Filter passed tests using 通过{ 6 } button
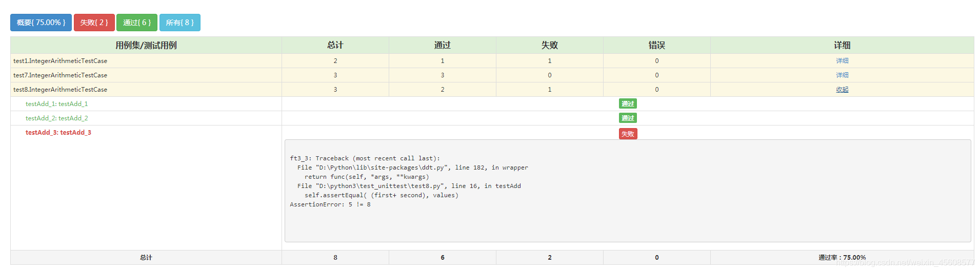The width and height of the screenshot is (980, 272). click(136, 23)
